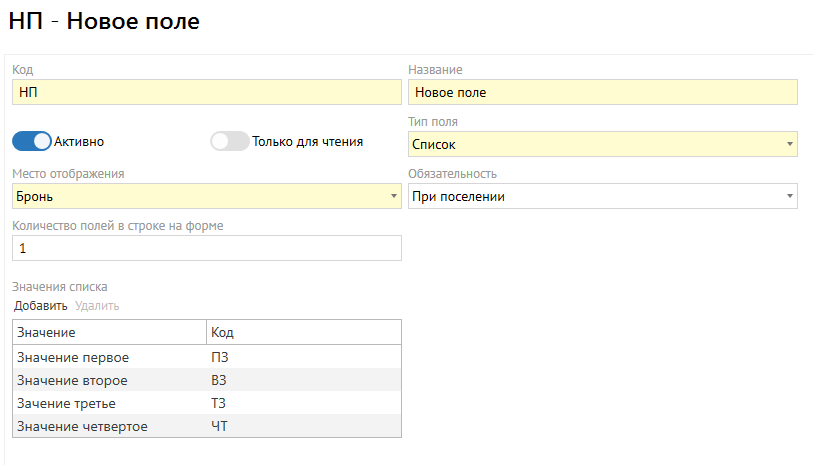Viewport: 814px width, 465px height.
Task: Enable the Только для чтения switch
Action: coord(229,141)
